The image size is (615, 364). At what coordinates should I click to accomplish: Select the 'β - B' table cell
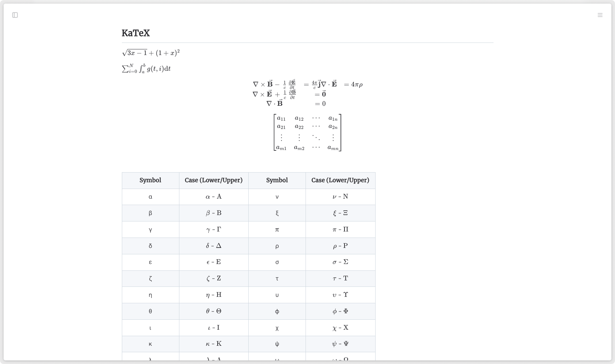point(214,213)
